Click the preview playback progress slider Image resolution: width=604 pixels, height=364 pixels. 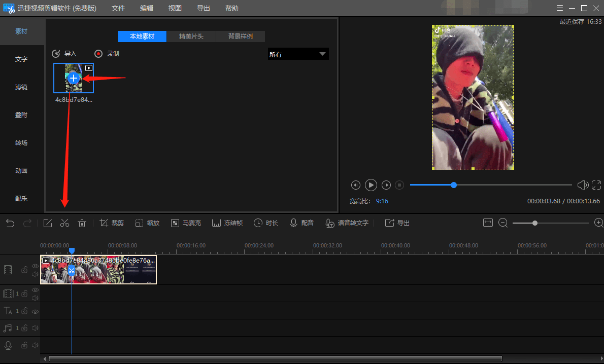coord(491,185)
